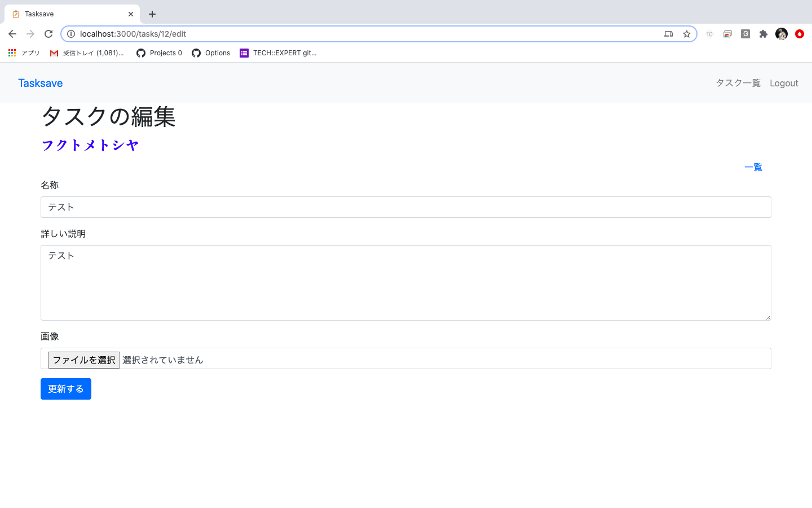Open the アプリ apps grid shortcut

point(24,53)
